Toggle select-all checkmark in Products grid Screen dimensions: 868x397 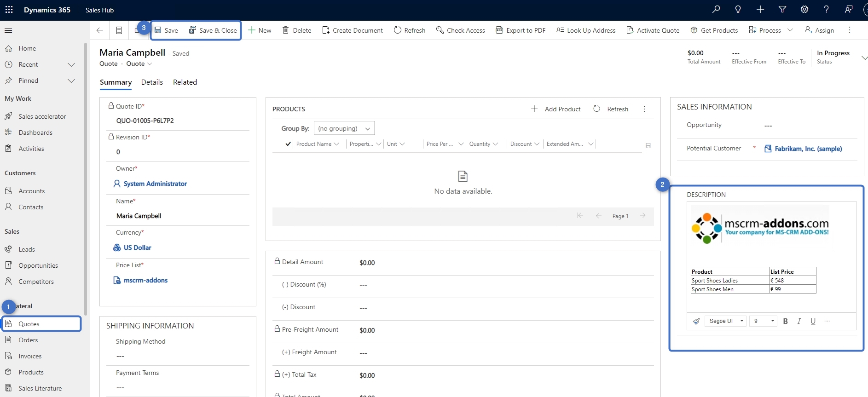(288, 144)
